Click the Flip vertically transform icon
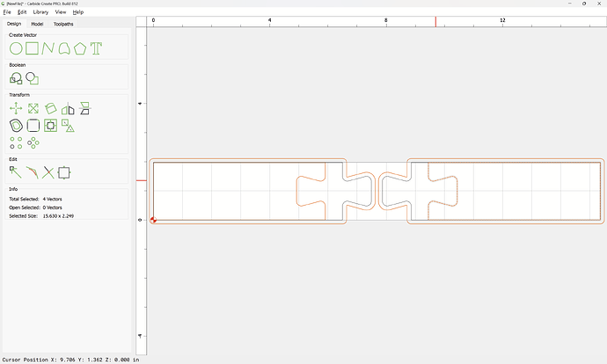Viewport: 607px width, 364px height. pos(84,109)
